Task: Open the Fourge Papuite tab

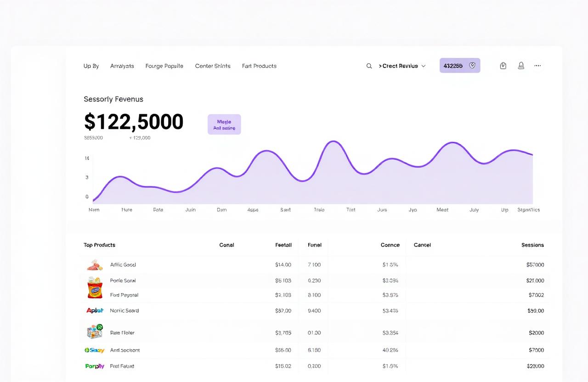Action: click(164, 66)
